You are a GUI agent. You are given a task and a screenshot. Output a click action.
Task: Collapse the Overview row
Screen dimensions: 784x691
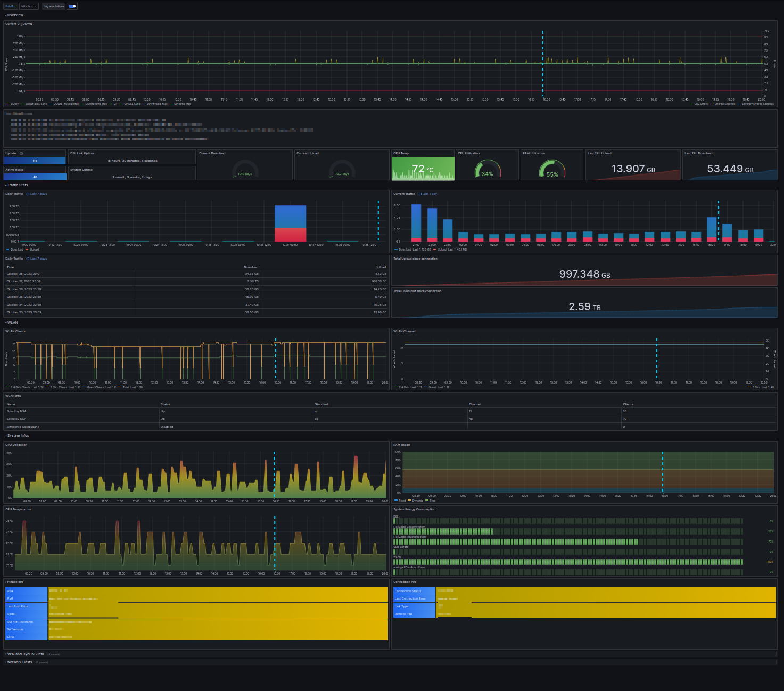[14, 15]
